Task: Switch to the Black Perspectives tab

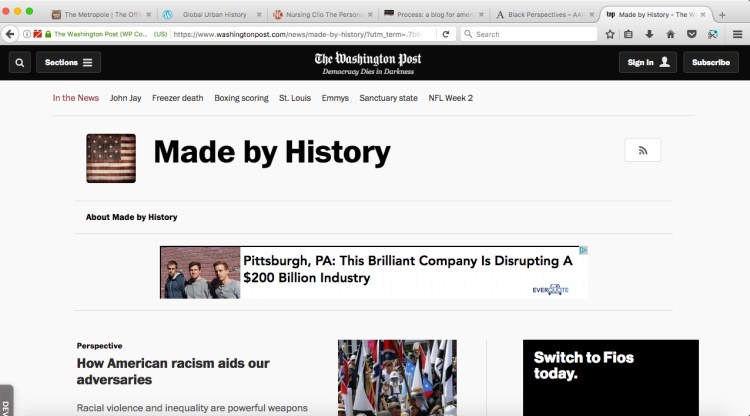Action: (x=545, y=15)
